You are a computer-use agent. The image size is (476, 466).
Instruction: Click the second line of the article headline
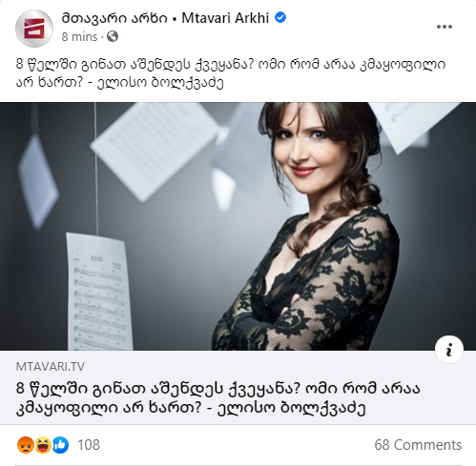[x=191, y=408]
